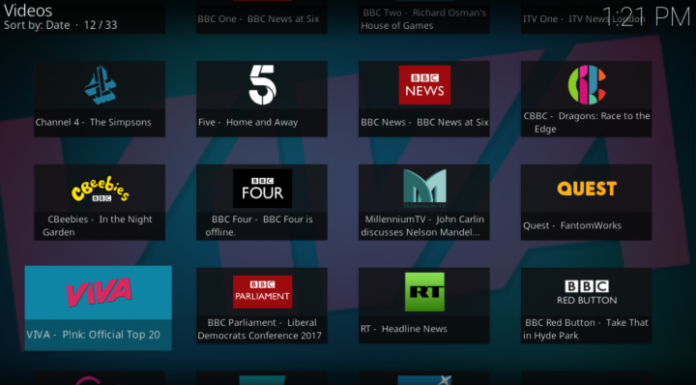This screenshot has height=385, width=696.
Task: Open ITV One News London tile
Action: 586,16
